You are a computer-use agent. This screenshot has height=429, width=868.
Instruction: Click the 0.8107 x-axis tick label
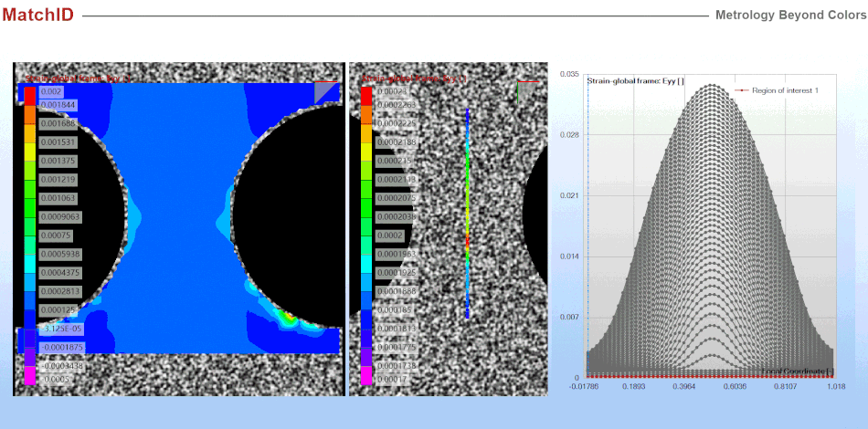tap(784, 386)
